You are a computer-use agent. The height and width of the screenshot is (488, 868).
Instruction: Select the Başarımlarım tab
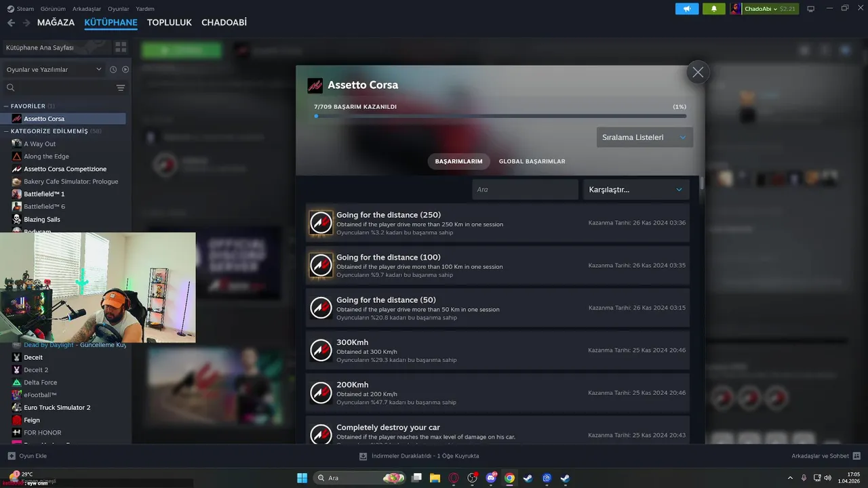pyautogui.click(x=458, y=161)
